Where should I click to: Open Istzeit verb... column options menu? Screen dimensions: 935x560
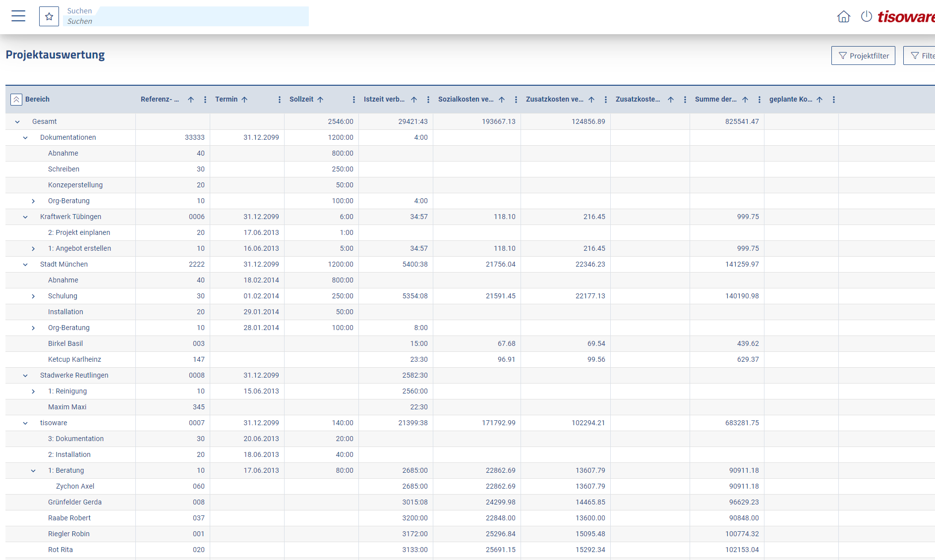[x=428, y=100]
